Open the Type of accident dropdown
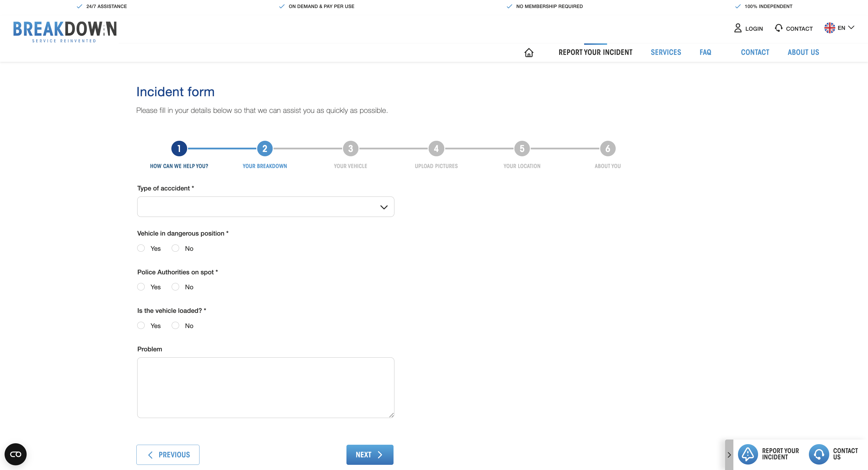Screen dimensions: 868x470 266,207
